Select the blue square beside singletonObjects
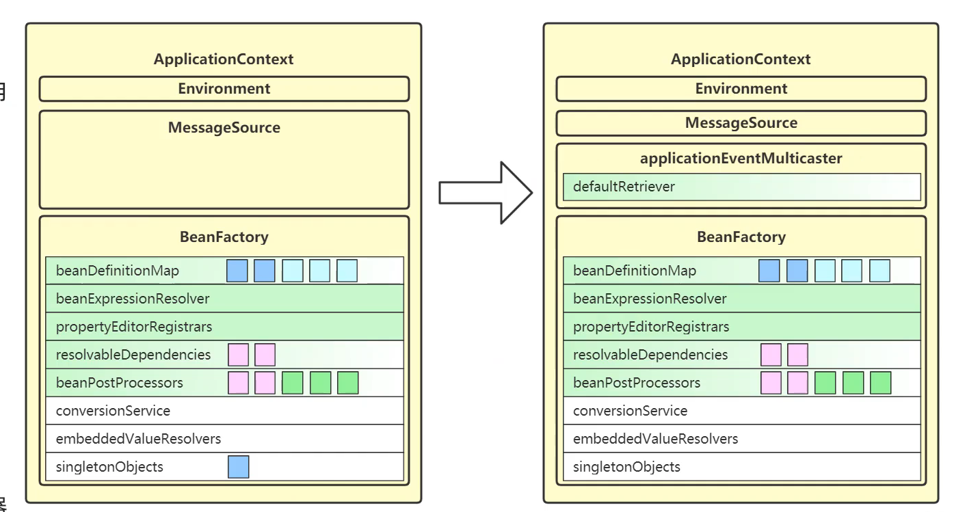 [237, 466]
